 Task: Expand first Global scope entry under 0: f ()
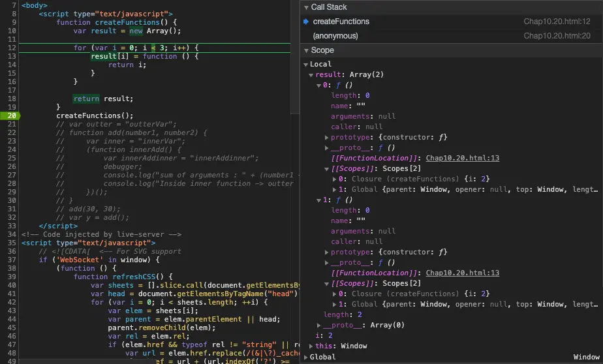[334, 189]
